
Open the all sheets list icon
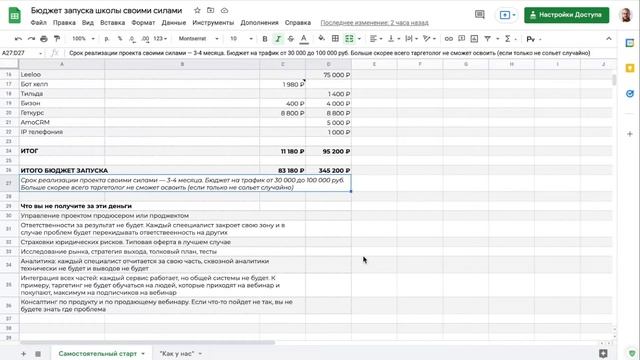click(38, 354)
